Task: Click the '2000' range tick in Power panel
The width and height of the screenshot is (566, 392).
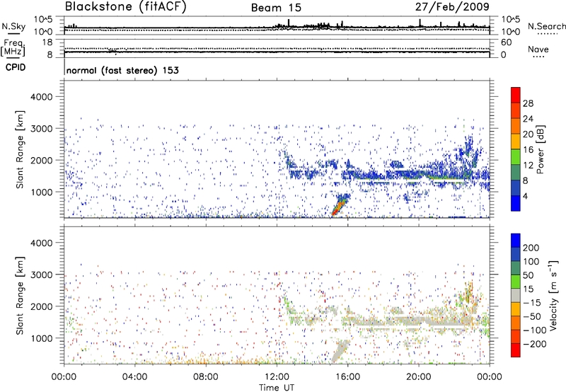Action: [x=42, y=161]
